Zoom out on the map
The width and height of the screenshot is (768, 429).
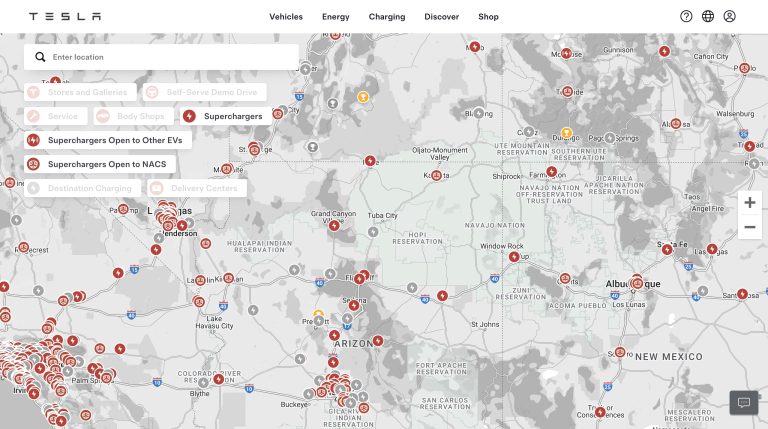click(749, 227)
